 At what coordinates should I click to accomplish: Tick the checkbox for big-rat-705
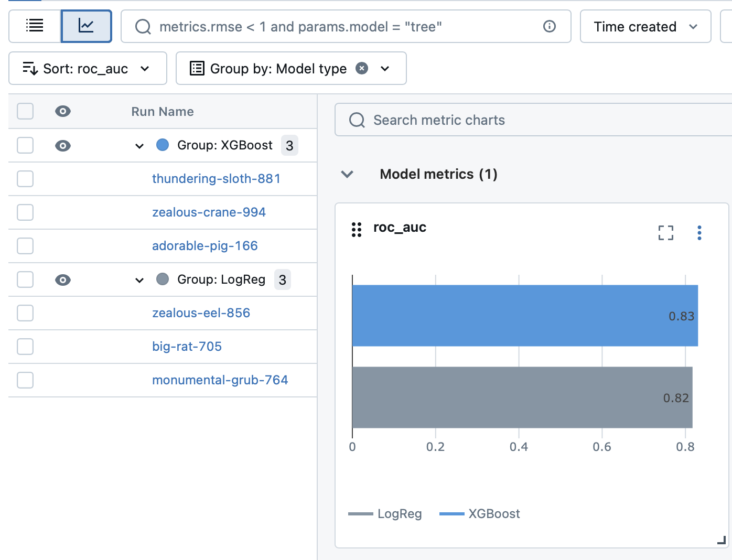25,347
